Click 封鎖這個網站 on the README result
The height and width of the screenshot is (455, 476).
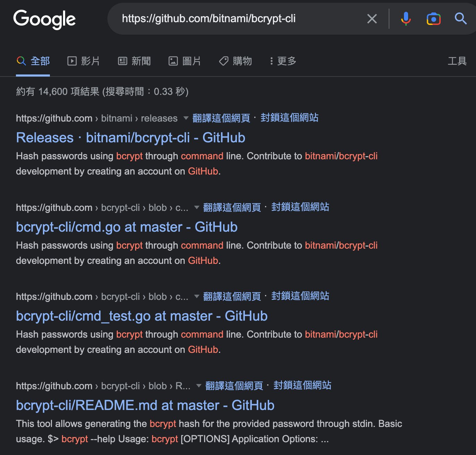[302, 385]
